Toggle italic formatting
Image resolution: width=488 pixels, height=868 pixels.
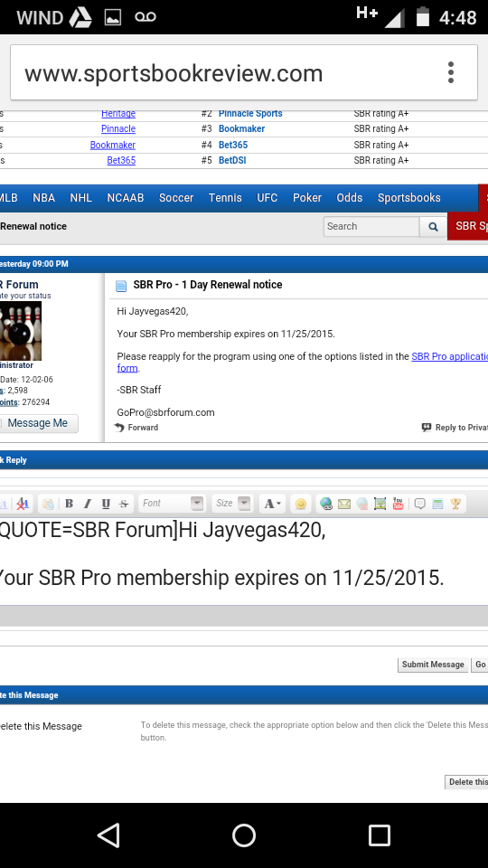coord(88,504)
